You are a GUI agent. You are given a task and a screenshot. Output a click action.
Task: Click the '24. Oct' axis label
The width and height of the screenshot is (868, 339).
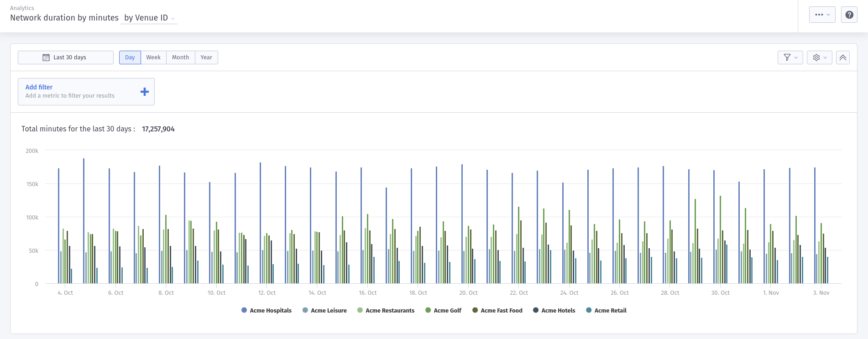point(569,293)
